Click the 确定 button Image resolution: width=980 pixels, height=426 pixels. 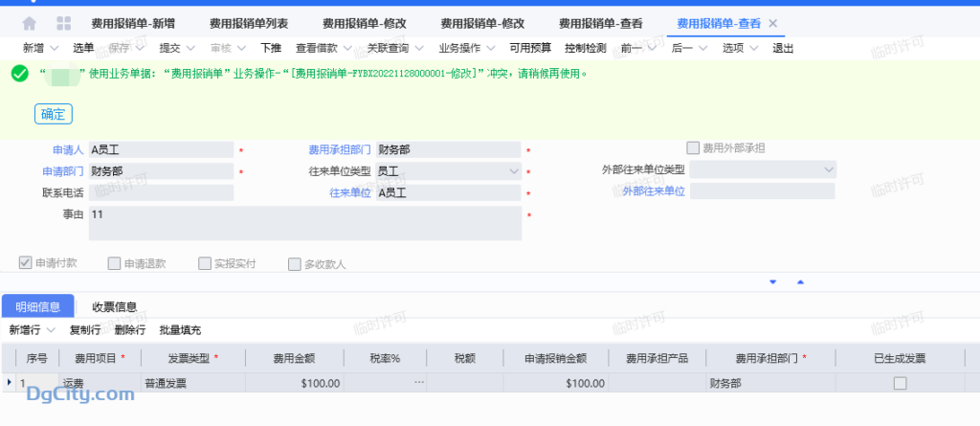54,114
